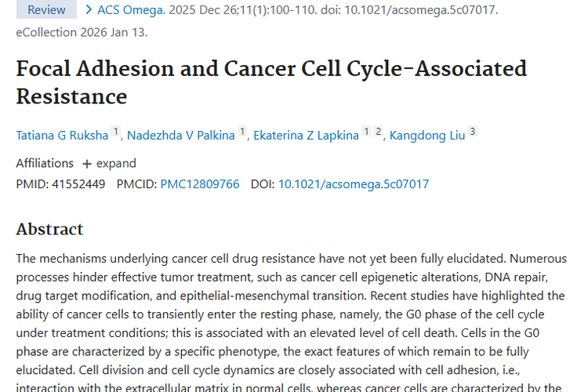Follow the DOI link in the identifiers row
Screen dimensions: 588x392
point(354,184)
